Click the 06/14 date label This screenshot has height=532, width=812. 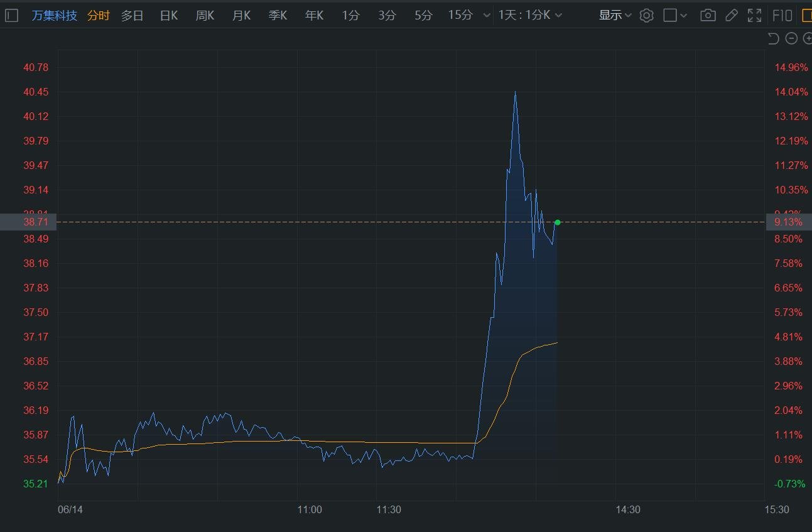pos(70,509)
